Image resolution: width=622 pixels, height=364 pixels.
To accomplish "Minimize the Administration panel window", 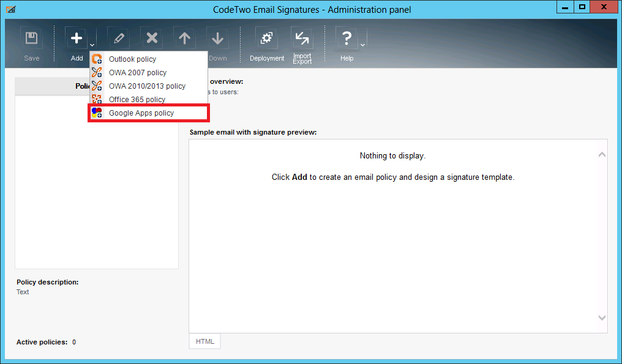I will point(565,7).
